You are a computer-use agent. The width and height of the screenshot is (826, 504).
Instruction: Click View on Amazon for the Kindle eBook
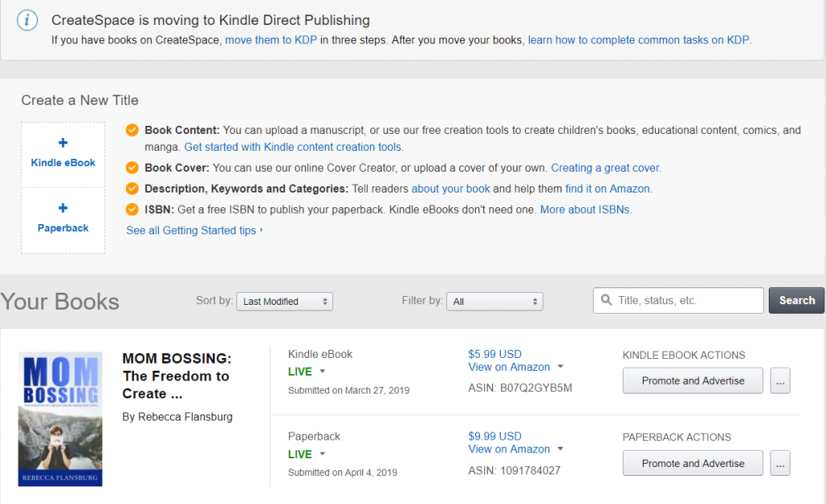click(x=509, y=367)
